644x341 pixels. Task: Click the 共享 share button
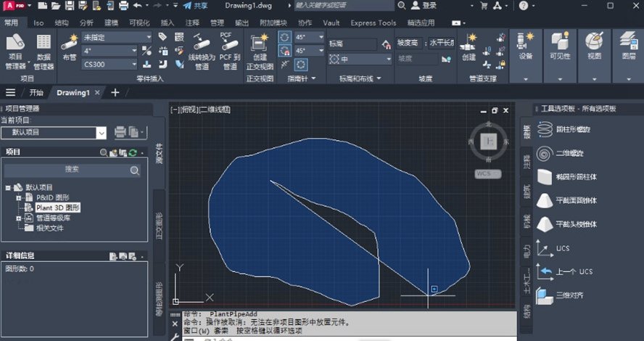coord(196,6)
